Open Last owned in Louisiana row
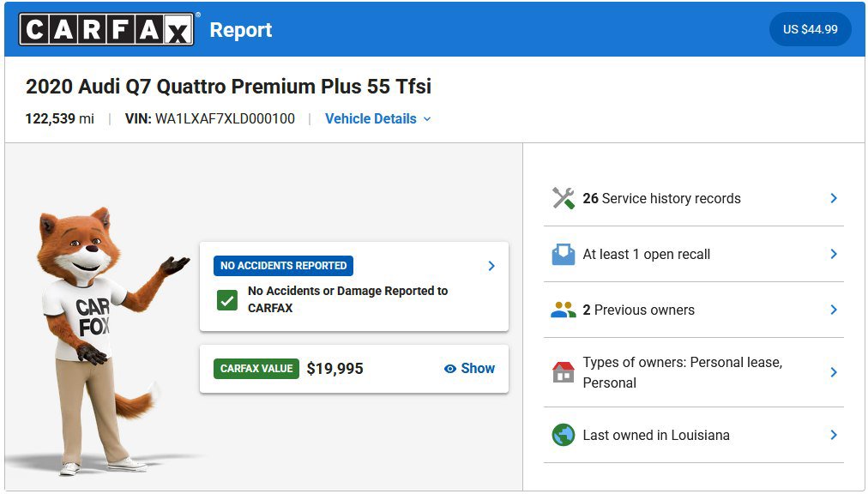This screenshot has height=494, width=868. coord(694,435)
